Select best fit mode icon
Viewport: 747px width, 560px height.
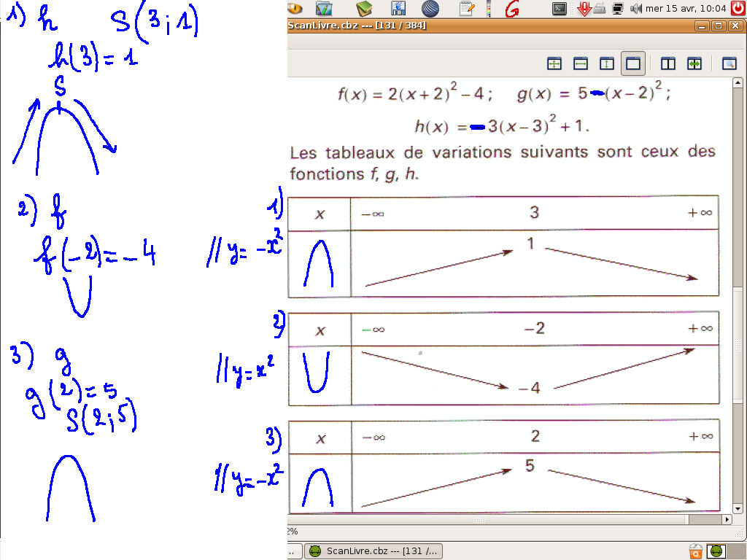pyautogui.click(x=554, y=64)
